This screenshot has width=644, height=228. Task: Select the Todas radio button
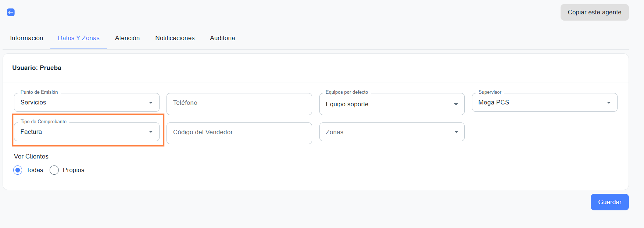18,170
